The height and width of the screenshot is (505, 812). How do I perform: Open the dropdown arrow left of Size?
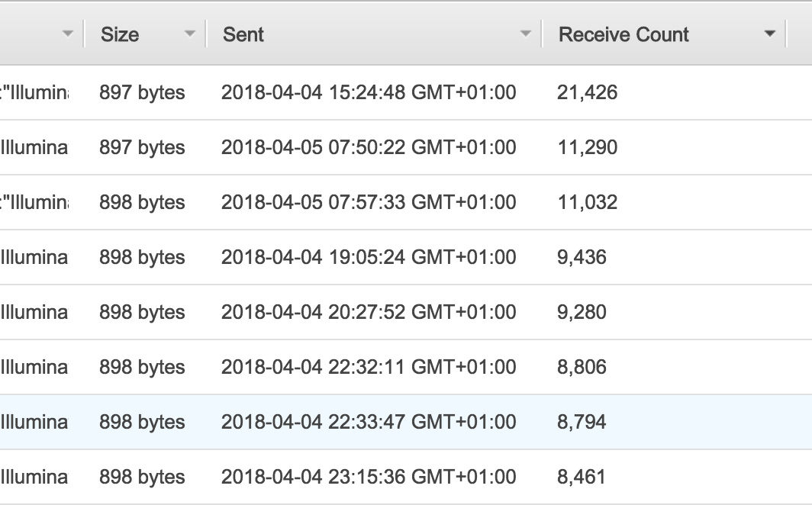[69, 34]
